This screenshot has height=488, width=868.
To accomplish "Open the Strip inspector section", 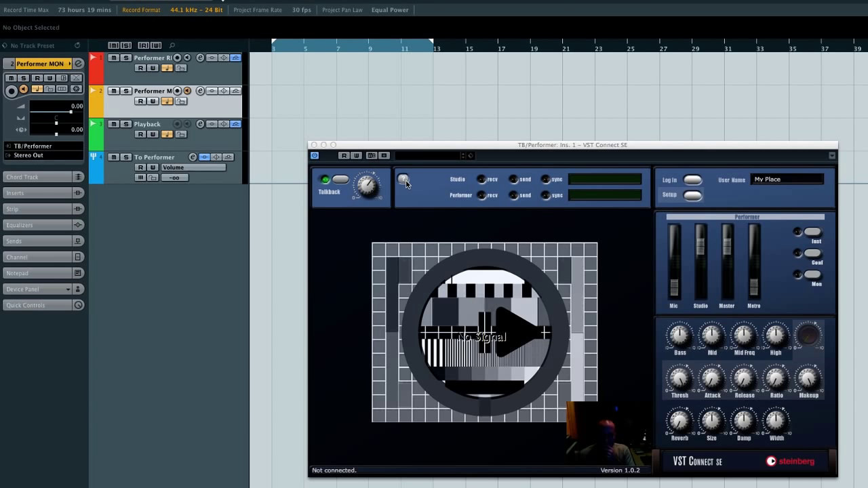I will tap(37, 209).
